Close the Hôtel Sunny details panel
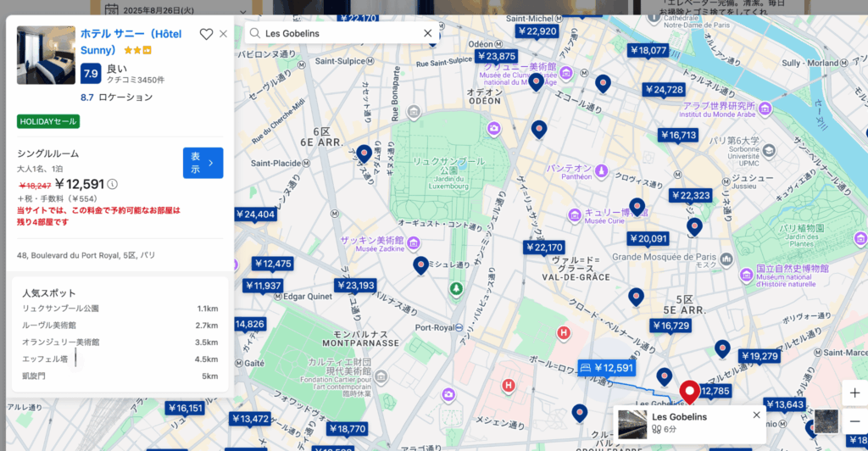The height and width of the screenshot is (451, 868). click(223, 34)
